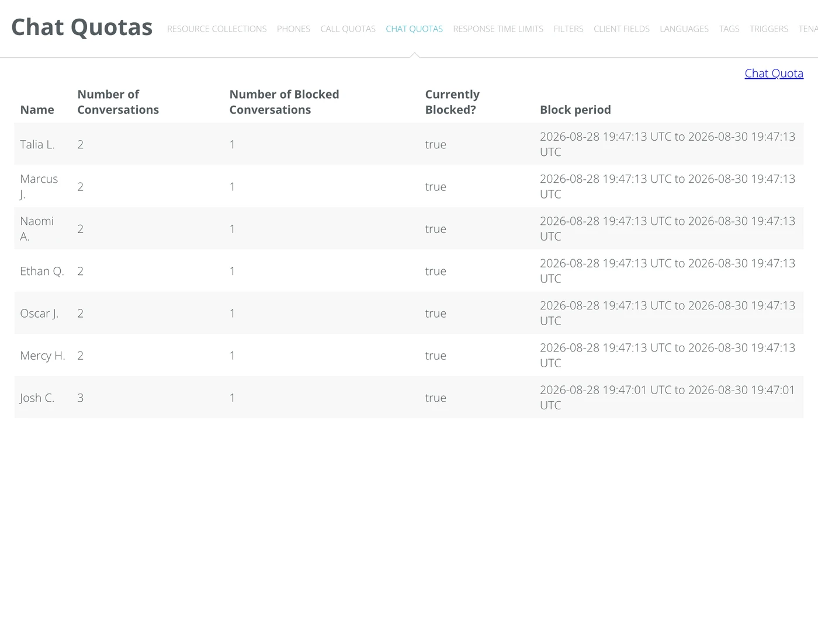
Task: Click the Name column header
Action: 37,110
